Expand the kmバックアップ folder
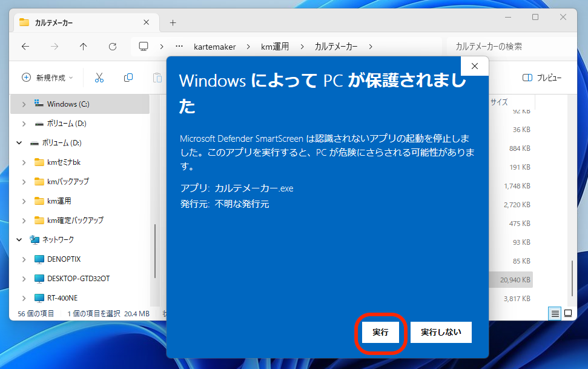This screenshot has width=588, height=369. (24, 182)
